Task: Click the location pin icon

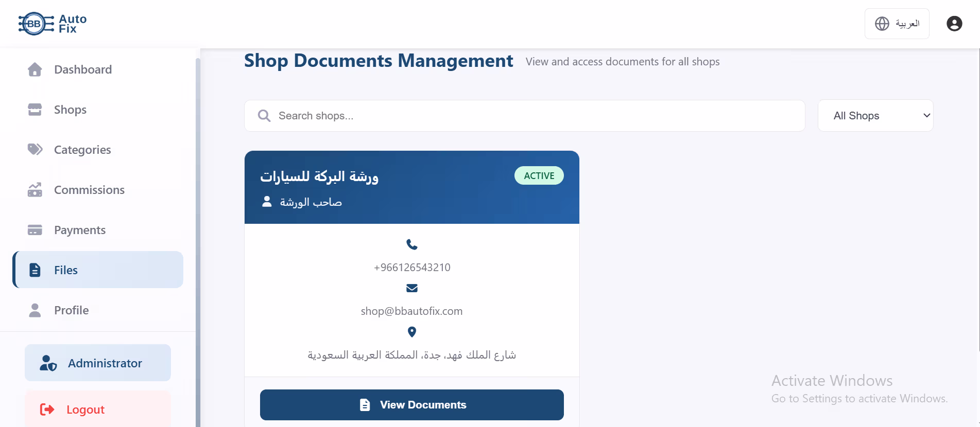Action: point(412,332)
